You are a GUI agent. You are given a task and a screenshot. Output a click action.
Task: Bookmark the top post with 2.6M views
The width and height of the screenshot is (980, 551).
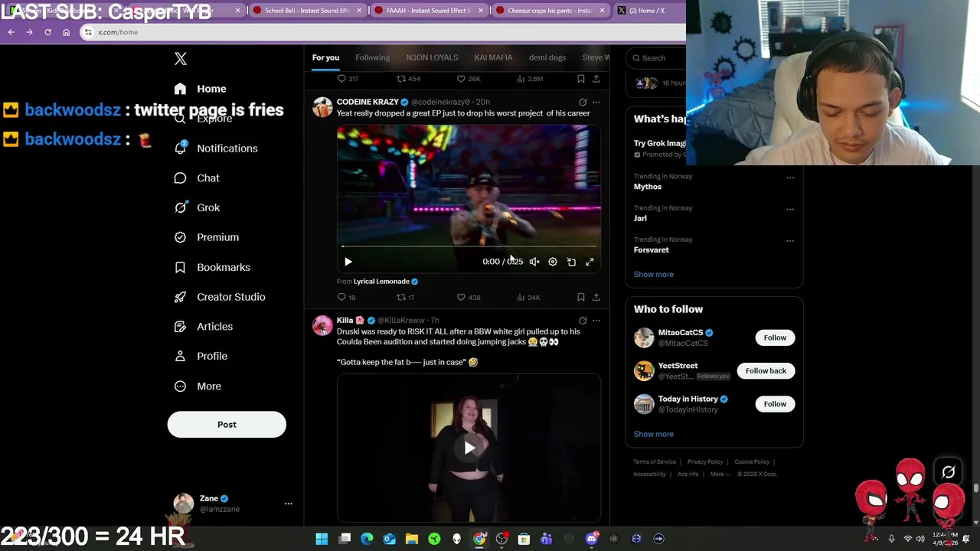pyautogui.click(x=581, y=79)
